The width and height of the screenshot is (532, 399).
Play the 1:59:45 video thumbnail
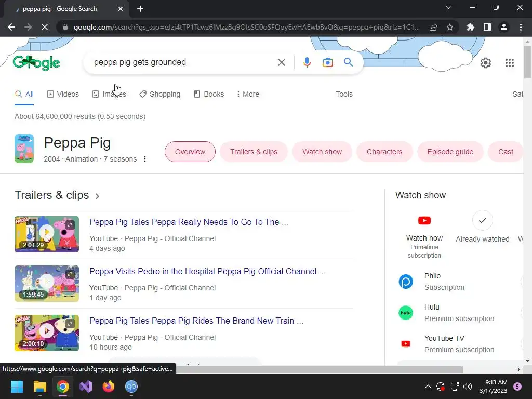click(46, 284)
